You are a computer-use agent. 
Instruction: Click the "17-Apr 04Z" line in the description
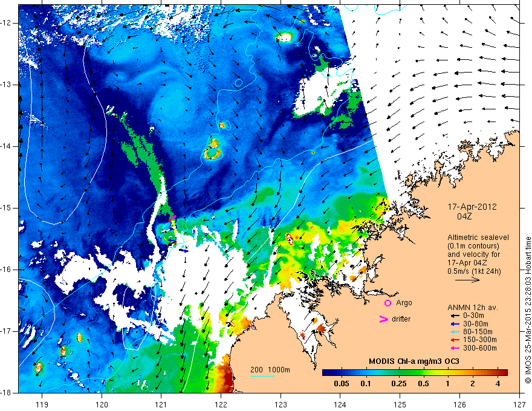pyautogui.click(x=467, y=262)
